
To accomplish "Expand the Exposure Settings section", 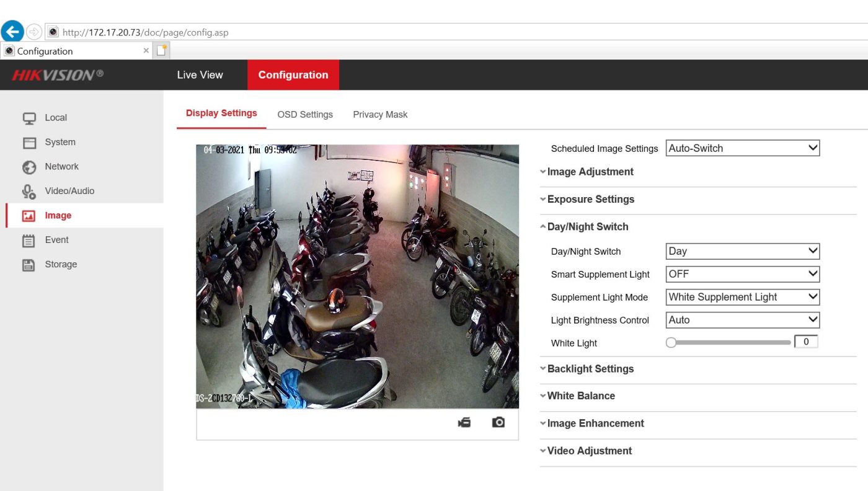I will (x=590, y=199).
